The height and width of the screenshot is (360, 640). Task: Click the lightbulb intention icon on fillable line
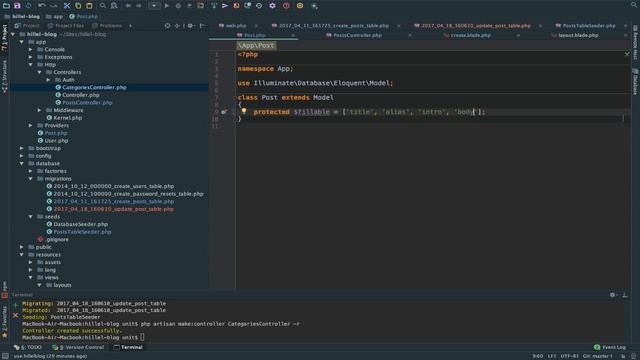tap(244, 111)
